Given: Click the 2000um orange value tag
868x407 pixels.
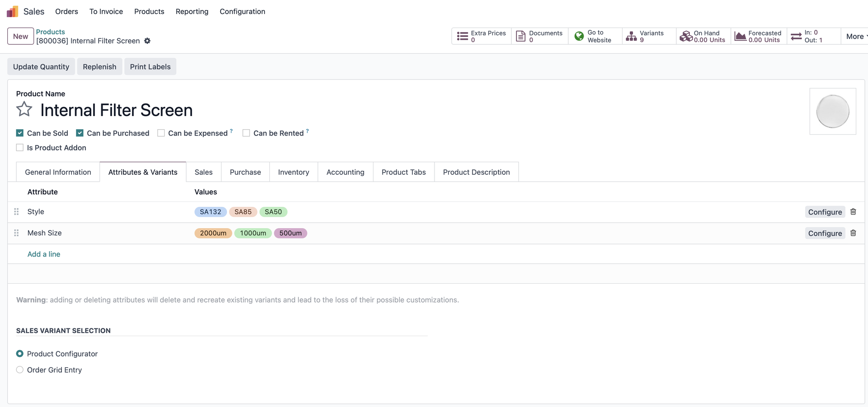Looking at the screenshot, I should point(213,233).
